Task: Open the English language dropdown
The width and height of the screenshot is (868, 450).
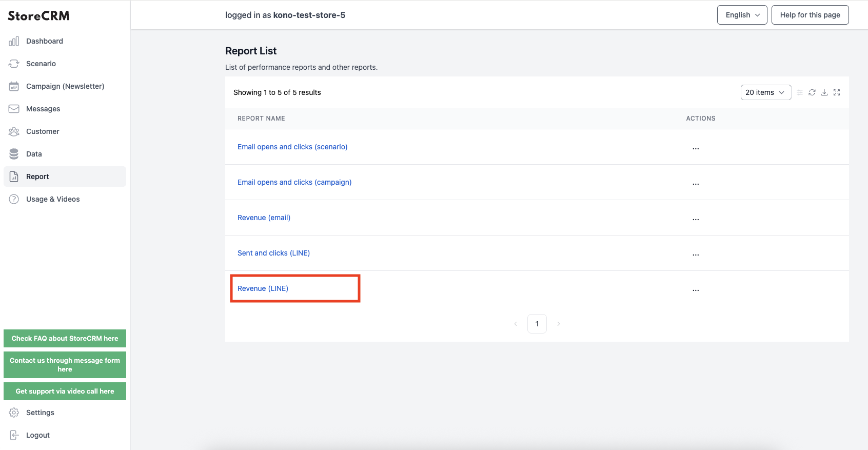Action: tap(742, 15)
